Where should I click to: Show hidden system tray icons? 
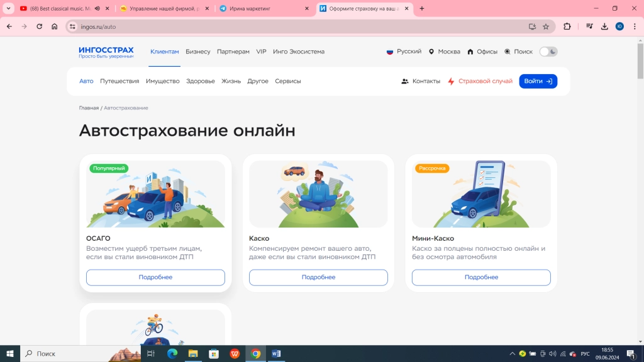click(512, 354)
